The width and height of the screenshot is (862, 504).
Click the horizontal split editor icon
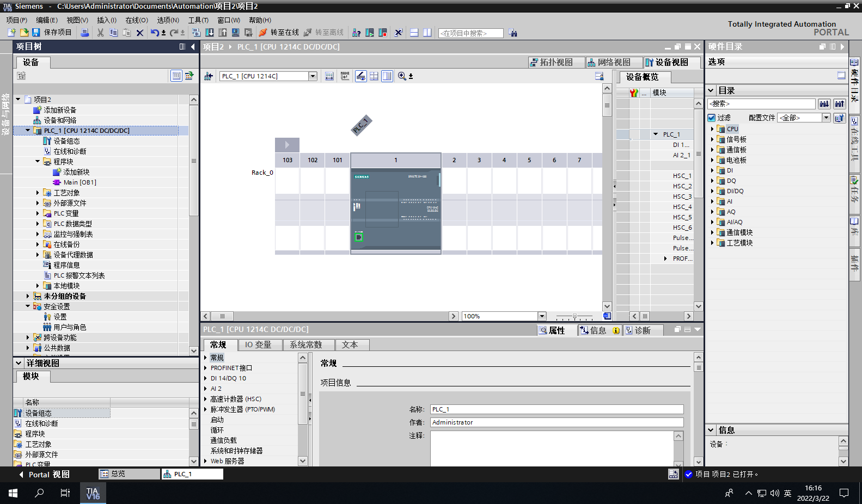coord(414,33)
